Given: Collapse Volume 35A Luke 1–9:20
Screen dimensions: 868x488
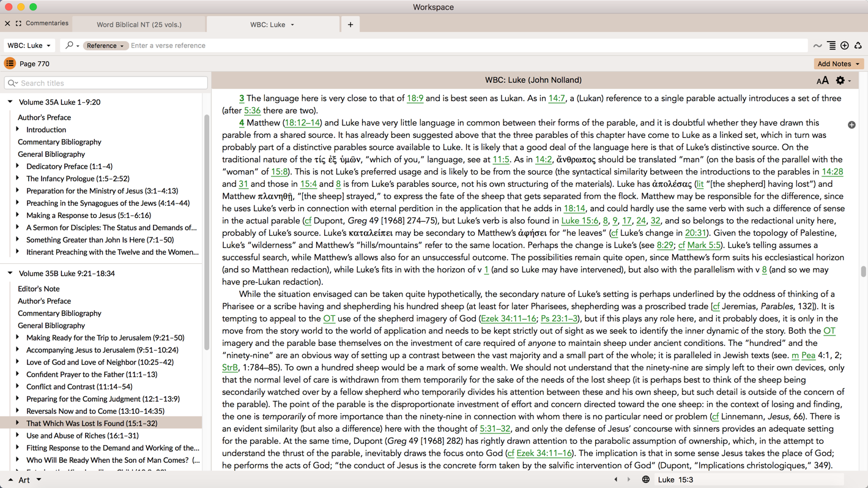Looking at the screenshot, I should point(10,102).
